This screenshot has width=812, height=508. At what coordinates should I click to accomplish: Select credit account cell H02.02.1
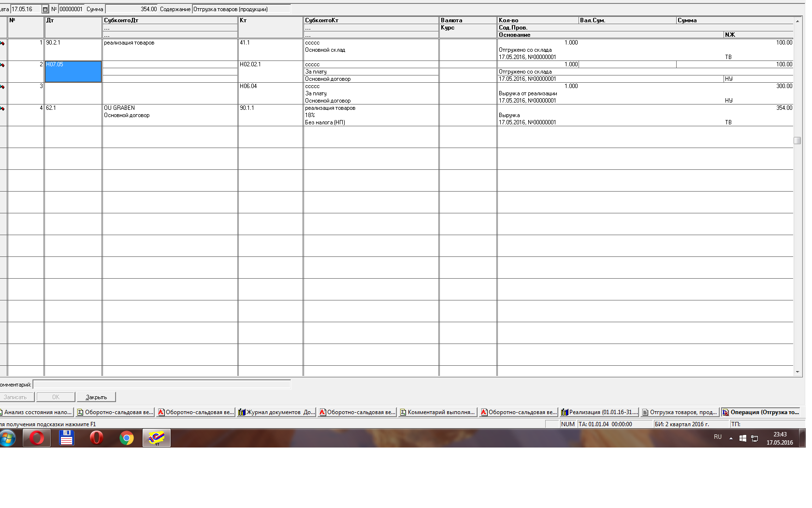pos(270,72)
